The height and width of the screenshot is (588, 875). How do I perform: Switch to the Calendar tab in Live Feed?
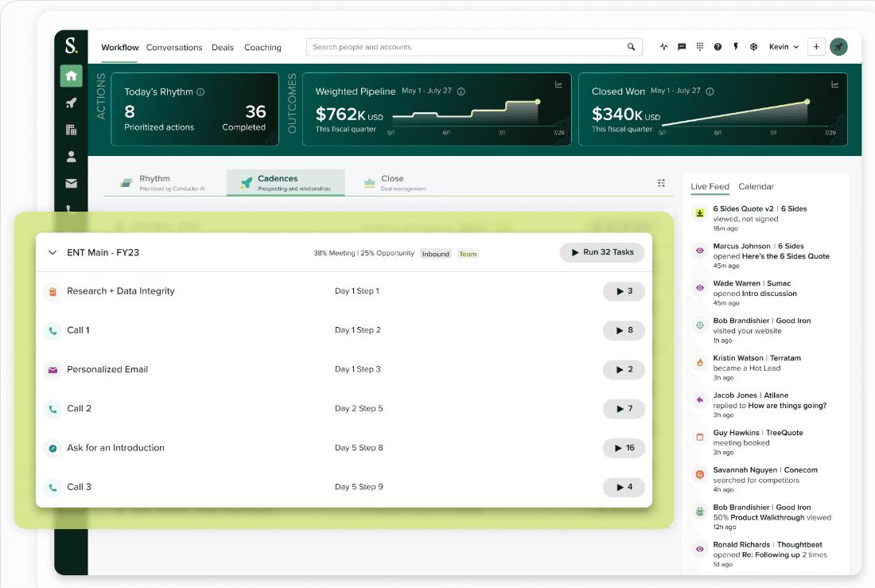click(x=756, y=186)
